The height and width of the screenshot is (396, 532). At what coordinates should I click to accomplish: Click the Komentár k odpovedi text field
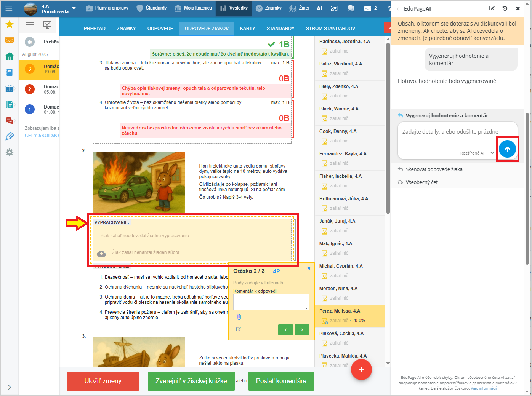tap(271, 302)
